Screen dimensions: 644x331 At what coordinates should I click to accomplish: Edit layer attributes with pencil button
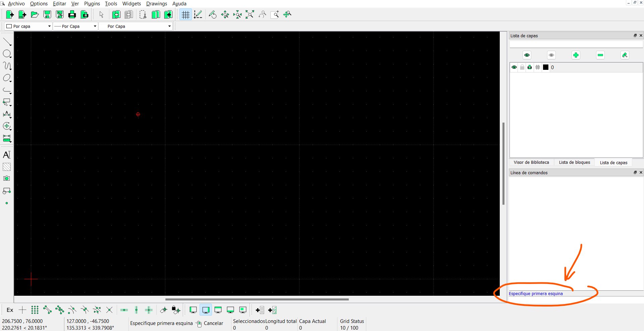click(625, 55)
